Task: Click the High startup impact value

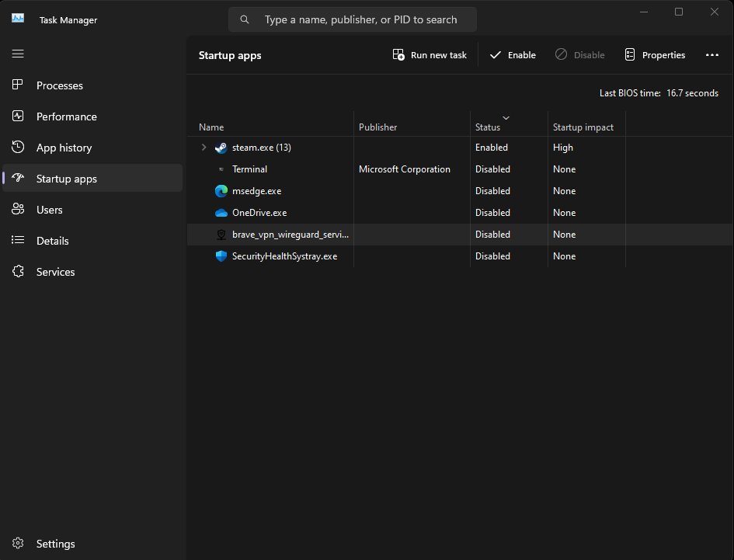Action: 562,148
